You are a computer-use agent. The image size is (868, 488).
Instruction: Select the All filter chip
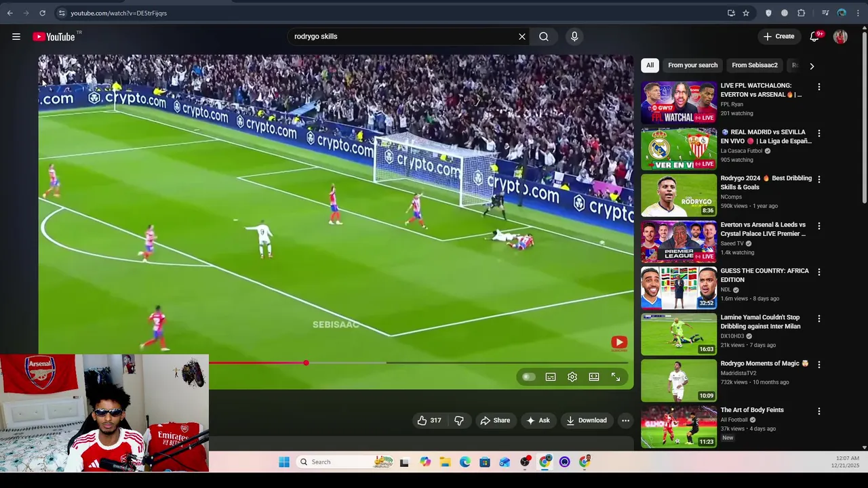pos(650,65)
